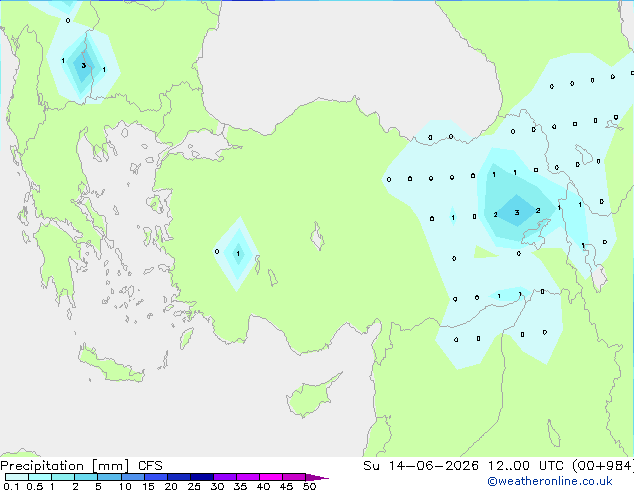Select the violet swatch between 35 and 40
Screen dimensions: 634x490
click(x=248, y=477)
